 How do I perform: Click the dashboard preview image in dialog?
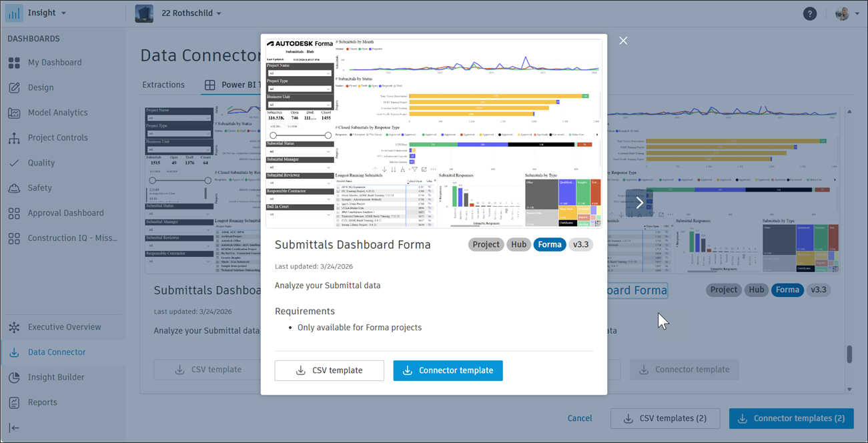(434, 133)
